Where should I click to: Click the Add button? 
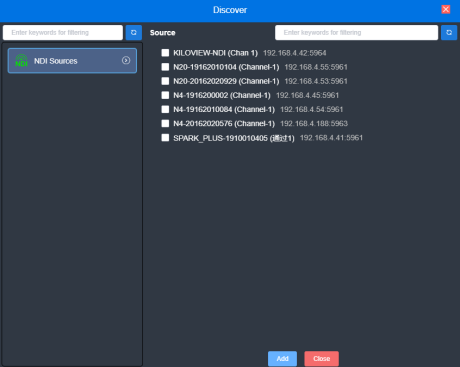coord(282,359)
